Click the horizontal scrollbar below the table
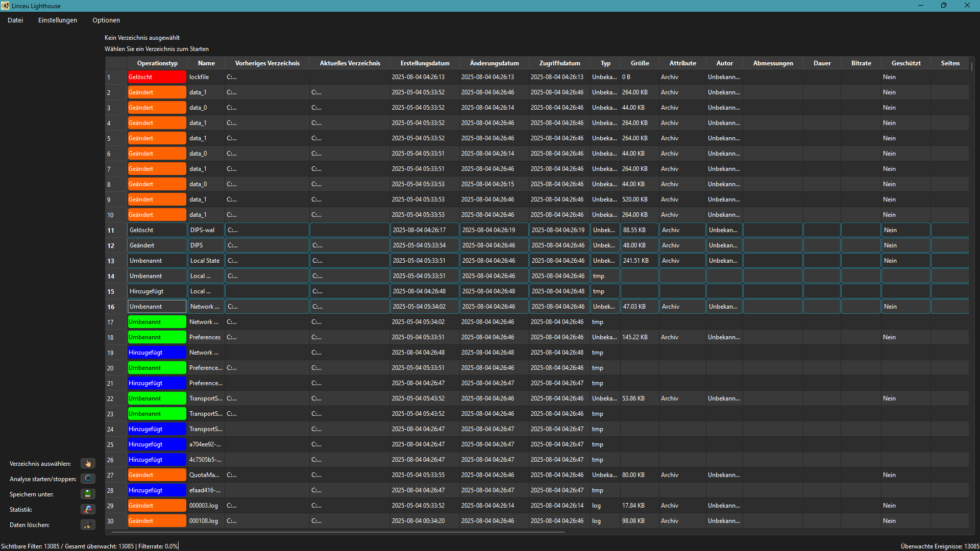 tap(337, 532)
